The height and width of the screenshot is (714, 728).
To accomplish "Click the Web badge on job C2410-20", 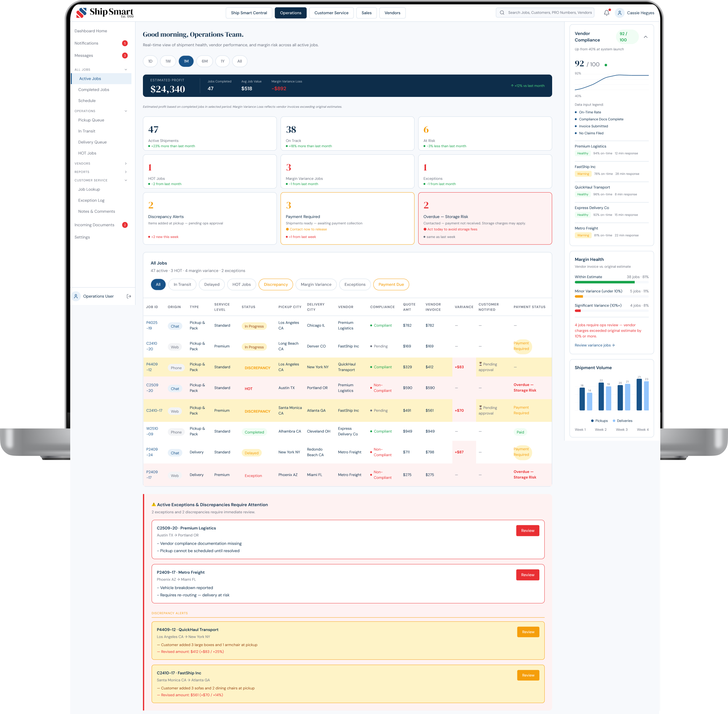I will coord(175,347).
